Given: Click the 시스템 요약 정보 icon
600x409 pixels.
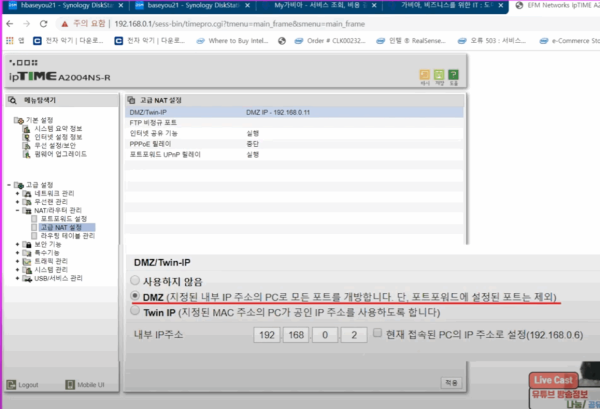Looking at the screenshot, I should pyautogui.click(x=26, y=129).
